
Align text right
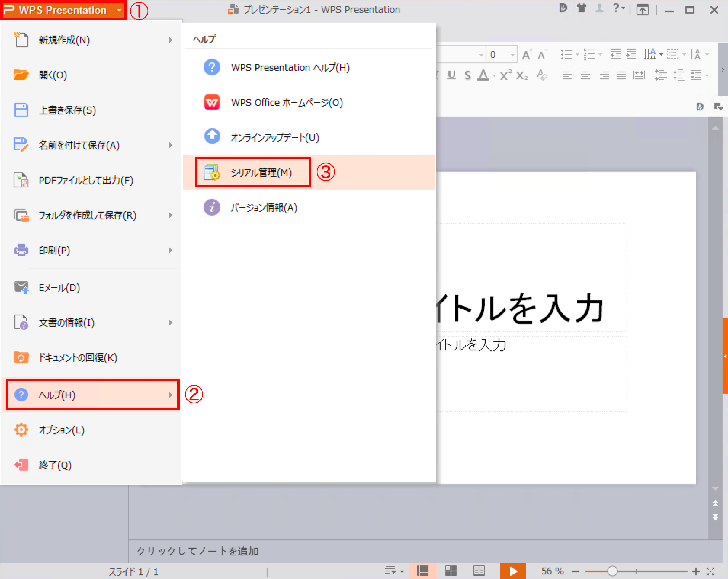click(604, 75)
